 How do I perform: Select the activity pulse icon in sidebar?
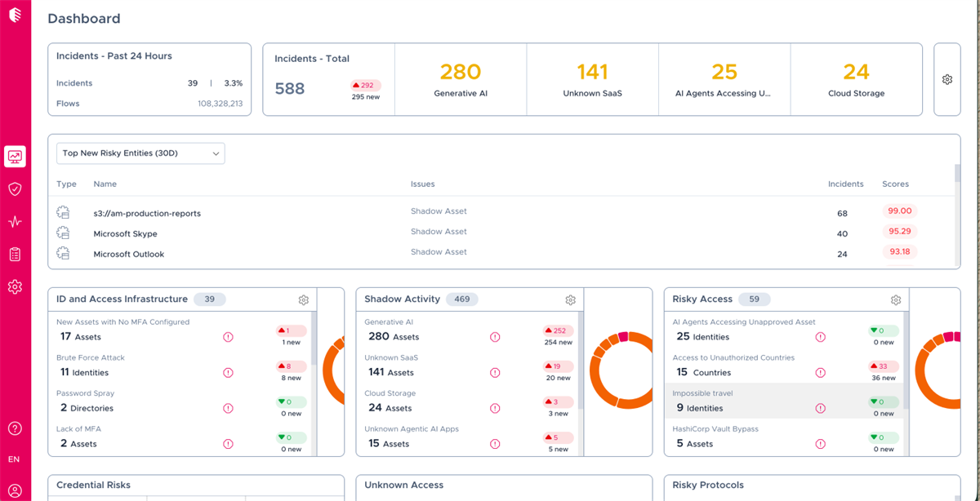click(15, 222)
